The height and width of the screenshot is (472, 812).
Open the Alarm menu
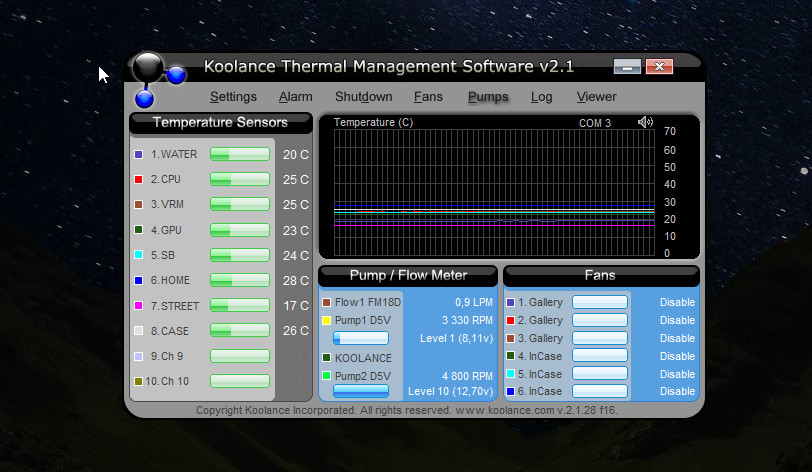[x=295, y=97]
